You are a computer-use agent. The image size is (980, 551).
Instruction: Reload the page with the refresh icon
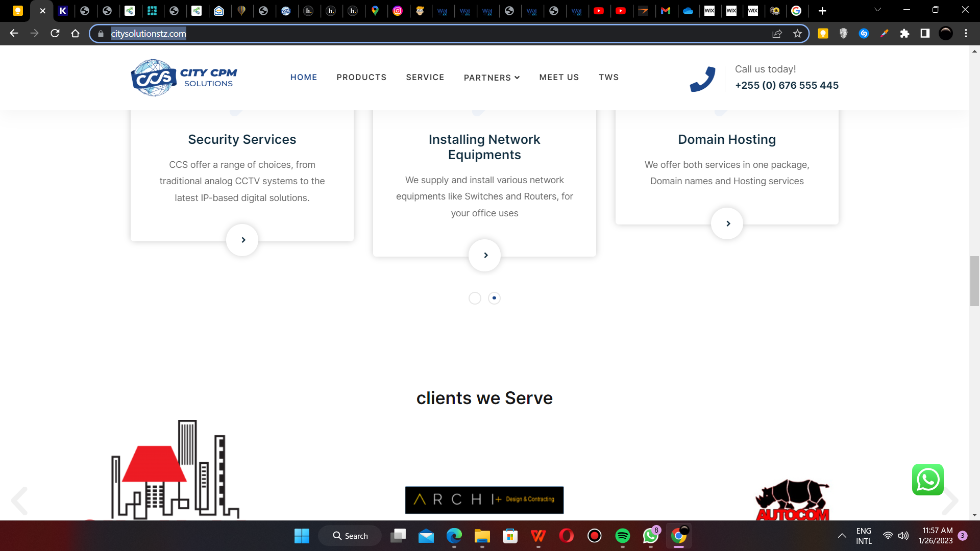pyautogui.click(x=55, y=34)
